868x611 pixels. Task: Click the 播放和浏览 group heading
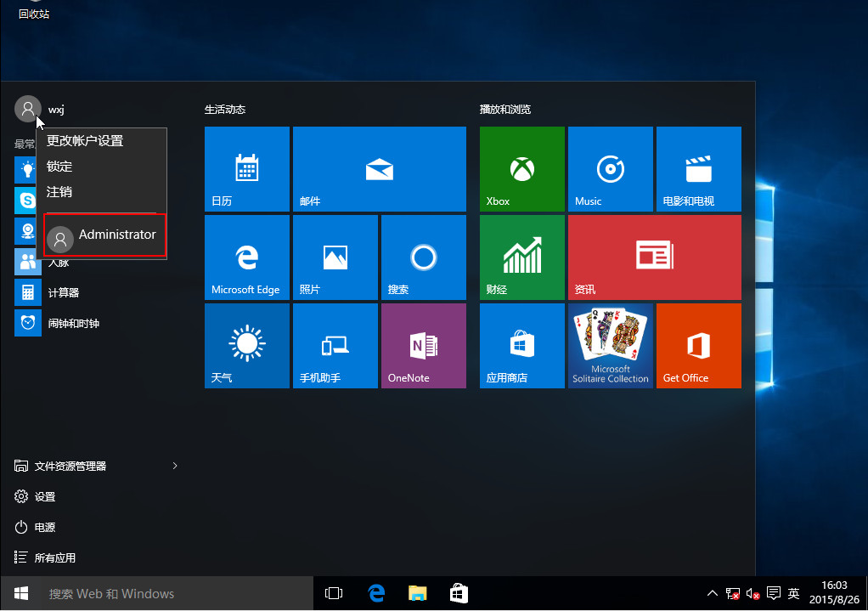pos(504,109)
